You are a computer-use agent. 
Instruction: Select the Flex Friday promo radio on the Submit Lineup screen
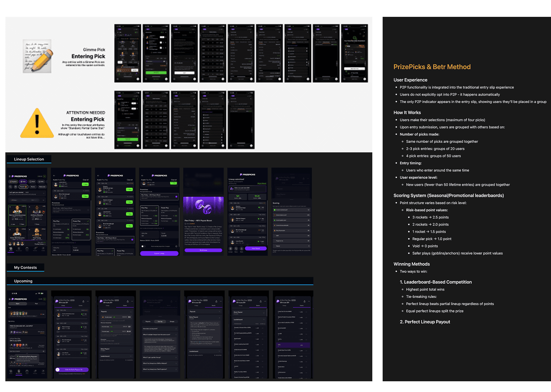point(176,197)
